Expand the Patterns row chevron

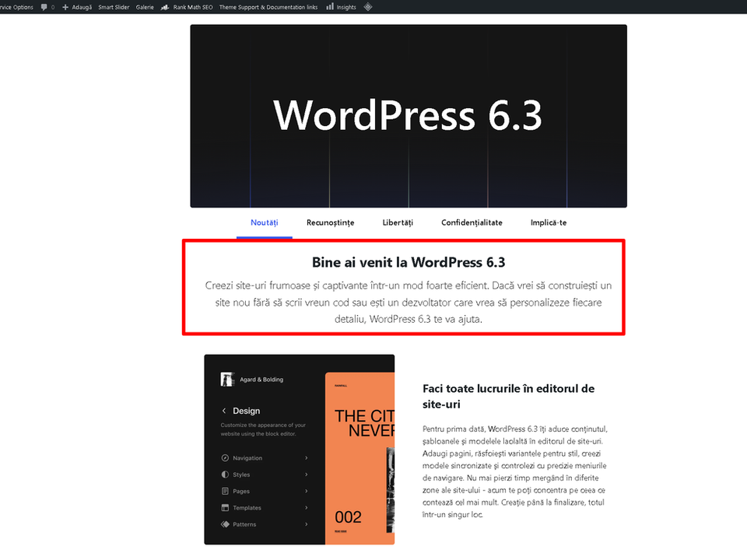307,524
